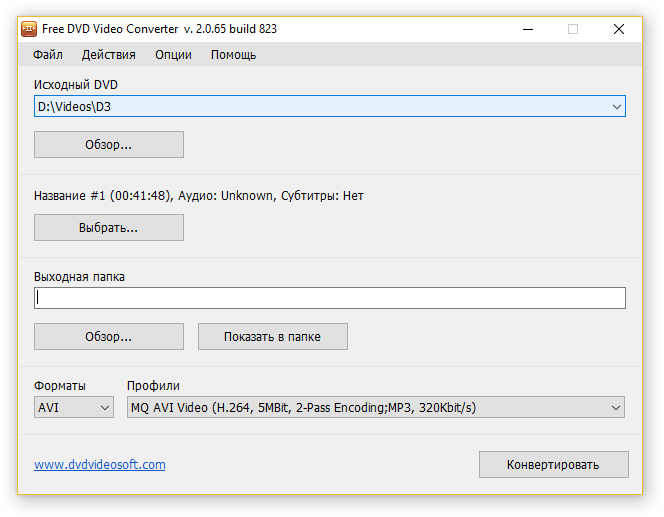This screenshot has width=664, height=517.
Task: Click the Конвертировать button
Action: click(554, 464)
